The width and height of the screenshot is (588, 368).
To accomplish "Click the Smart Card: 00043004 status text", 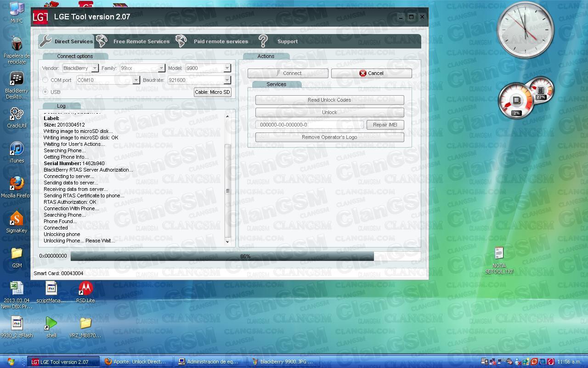I will pos(58,273).
